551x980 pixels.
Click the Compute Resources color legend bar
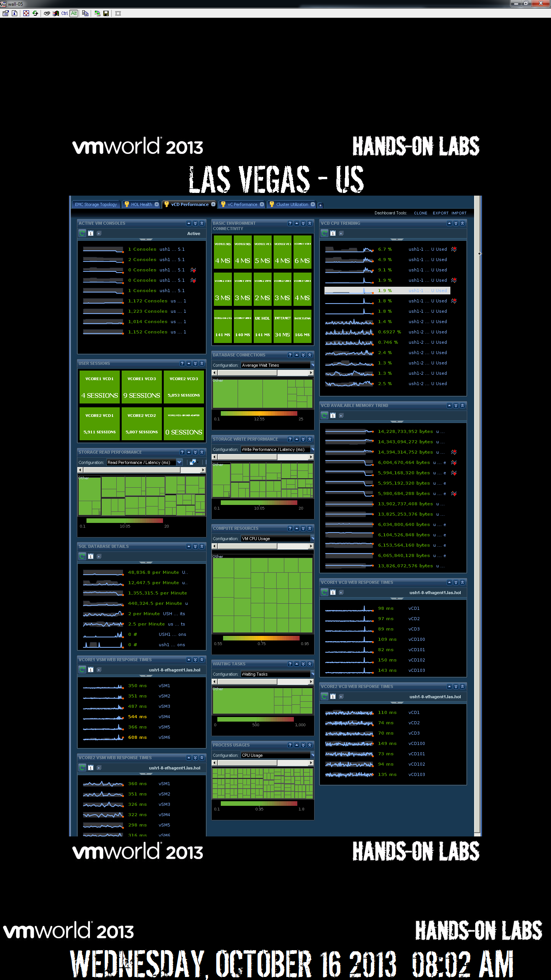[261, 638]
